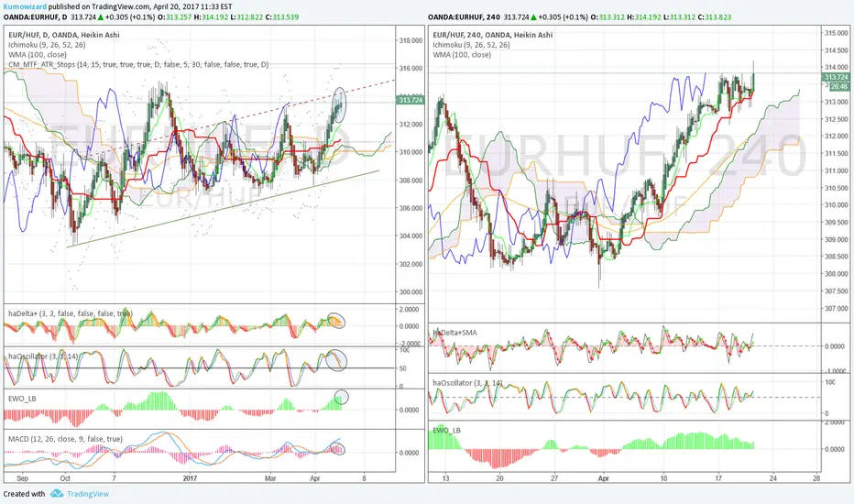Click the 26:48 bar countdown tag
854x504 pixels.
click(x=838, y=87)
